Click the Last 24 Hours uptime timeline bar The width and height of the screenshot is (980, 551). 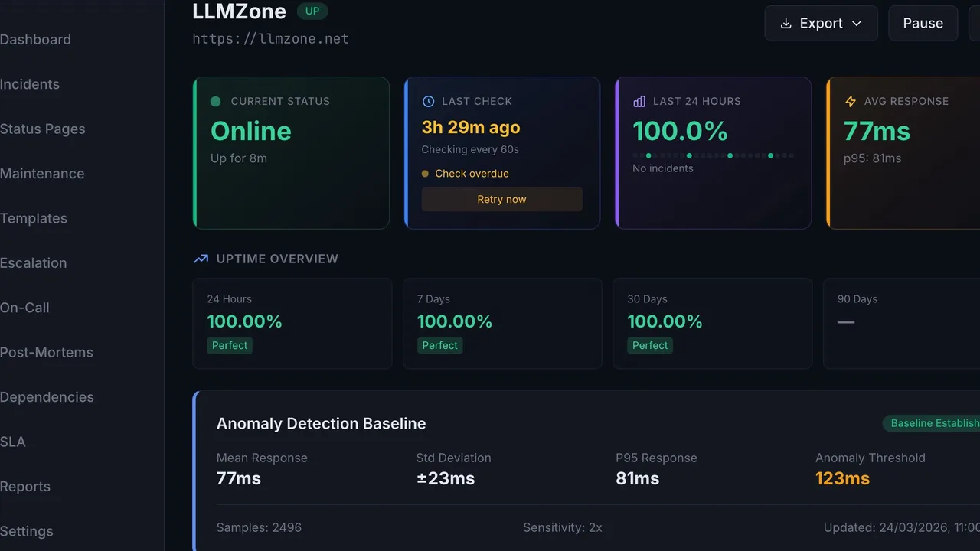pyautogui.click(x=714, y=155)
